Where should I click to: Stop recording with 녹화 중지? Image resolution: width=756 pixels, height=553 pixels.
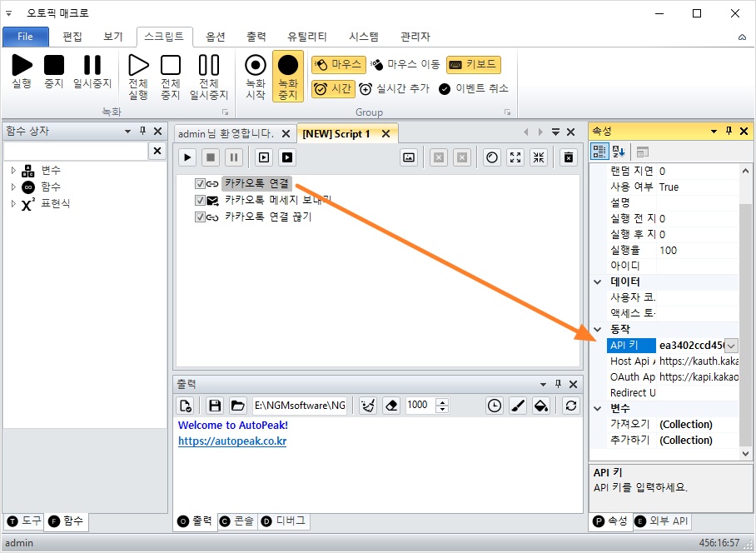pyautogui.click(x=288, y=76)
